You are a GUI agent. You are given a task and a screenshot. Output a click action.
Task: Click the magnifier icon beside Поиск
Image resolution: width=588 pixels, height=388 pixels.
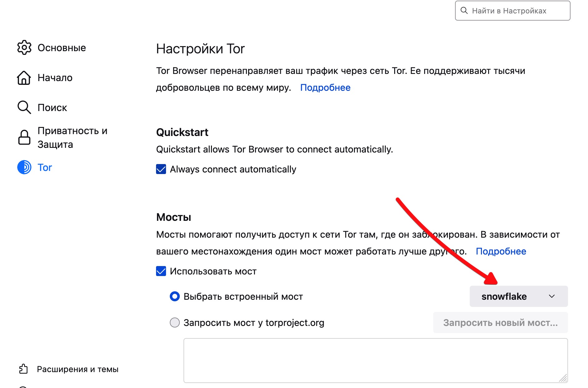tap(24, 107)
